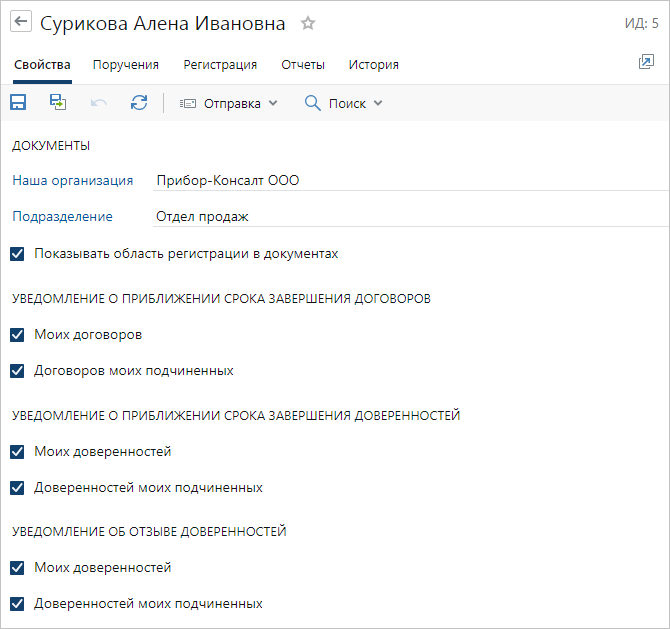This screenshot has height=629, width=670.
Task: Uncheck Показывать область регистрации в документах
Action: click(17, 254)
